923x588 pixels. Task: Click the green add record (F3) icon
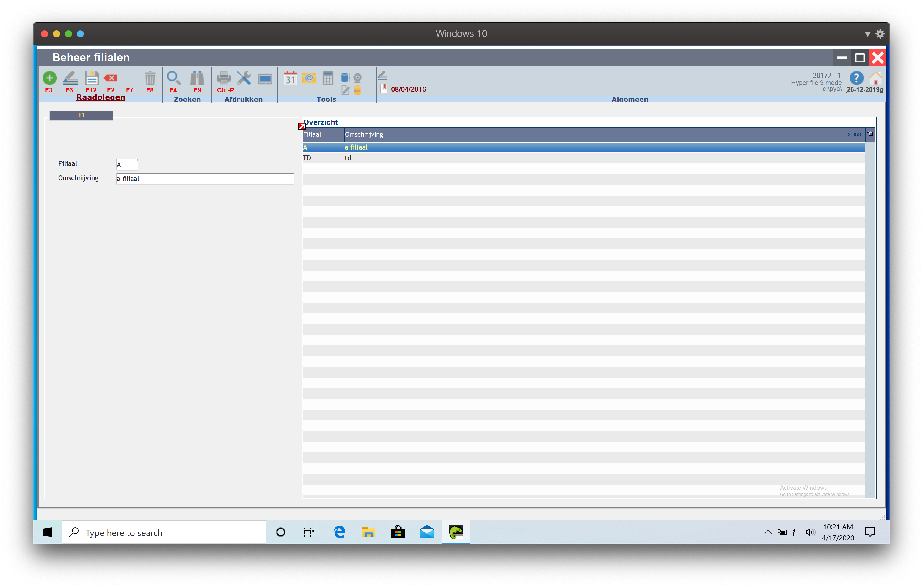click(49, 78)
